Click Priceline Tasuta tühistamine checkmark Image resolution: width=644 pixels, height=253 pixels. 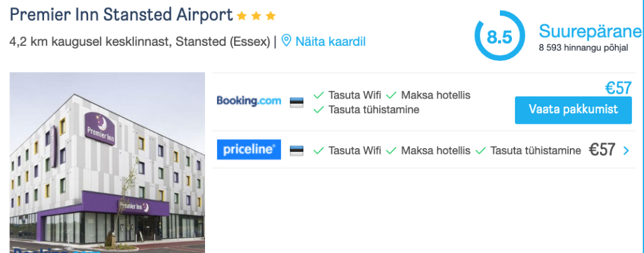coord(481,150)
